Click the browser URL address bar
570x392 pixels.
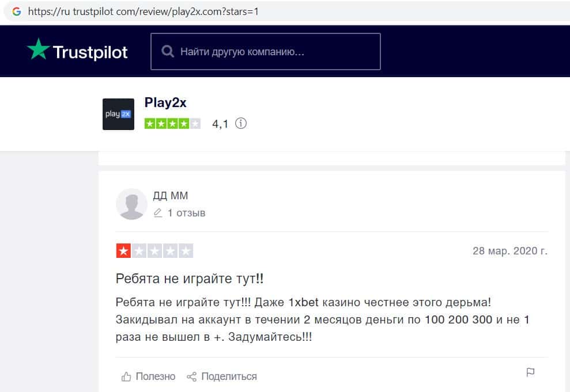coord(287,12)
